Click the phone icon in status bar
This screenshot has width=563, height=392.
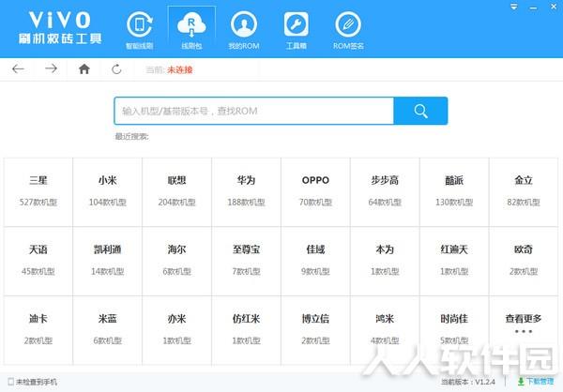[x=10, y=382]
